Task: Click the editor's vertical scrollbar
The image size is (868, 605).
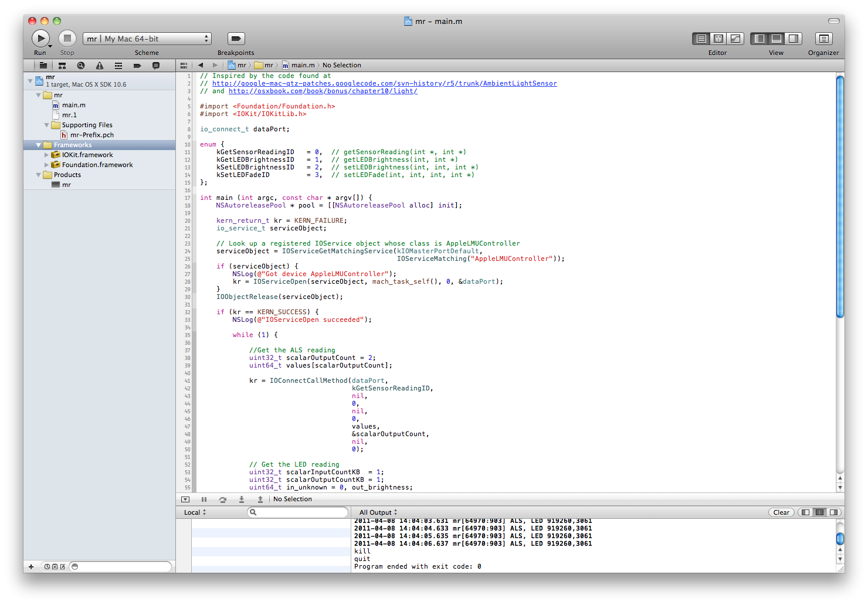Action: 840,196
